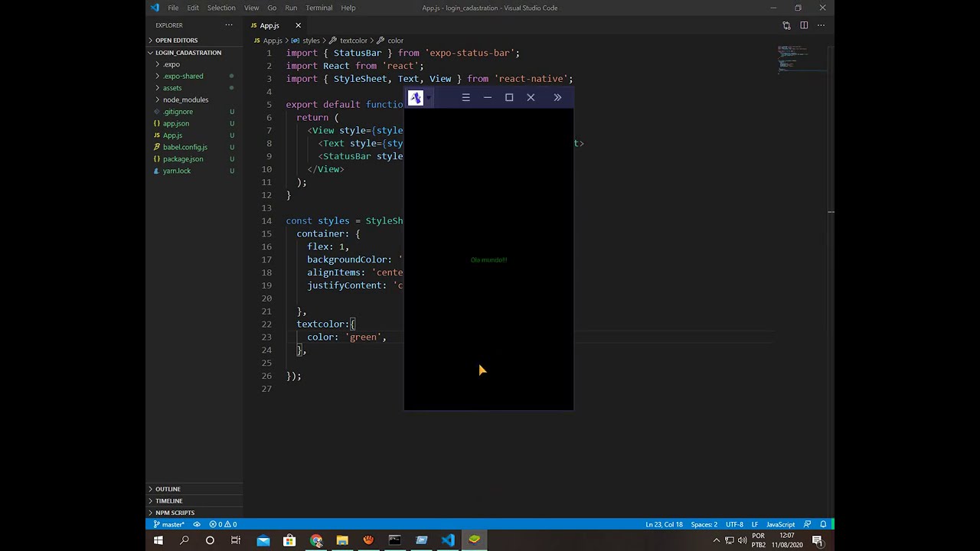Open notifications bell in status bar
Viewport: 980px width, 551px height.
click(823, 524)
